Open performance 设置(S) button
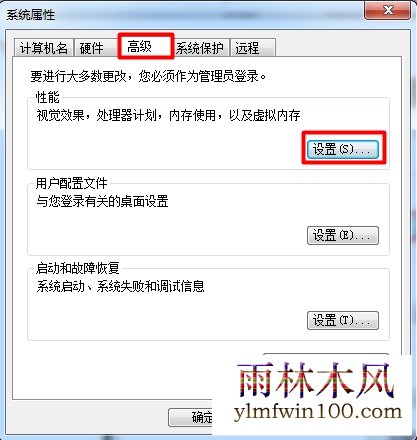Viewport: 417px width, 440px height. coord(343,149)
